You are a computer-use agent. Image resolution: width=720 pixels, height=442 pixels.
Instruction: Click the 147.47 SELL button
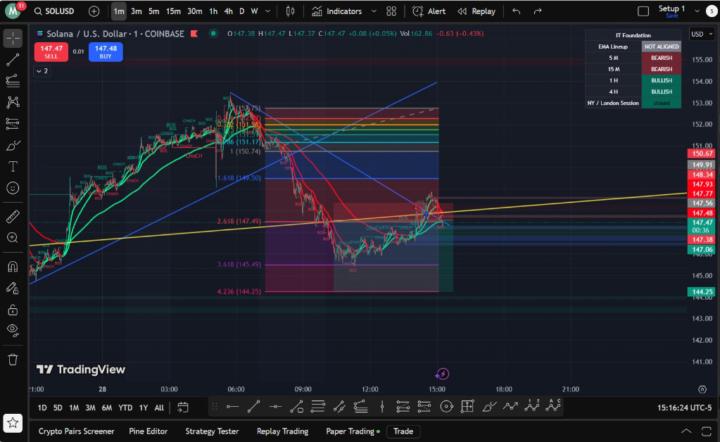pyautogui.click(x=51, y=51)
